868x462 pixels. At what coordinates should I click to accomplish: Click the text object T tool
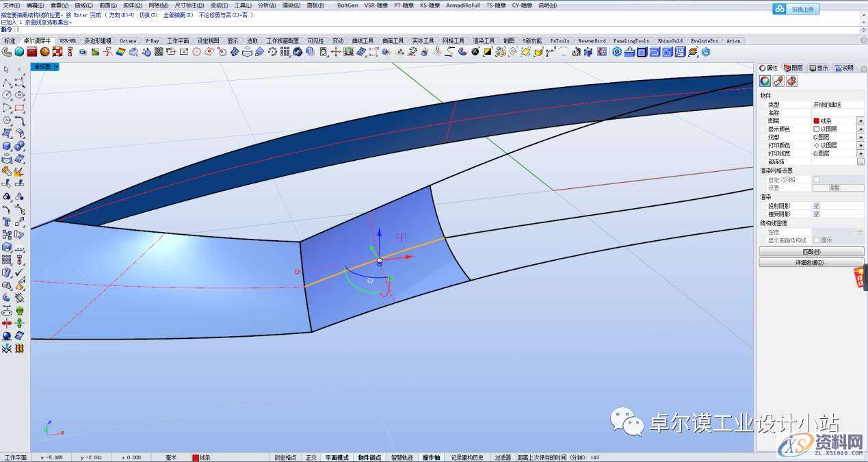point(6,222)
